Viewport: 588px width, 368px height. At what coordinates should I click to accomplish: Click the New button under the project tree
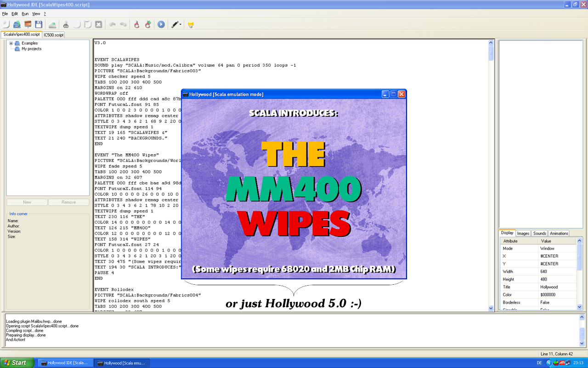27,202
